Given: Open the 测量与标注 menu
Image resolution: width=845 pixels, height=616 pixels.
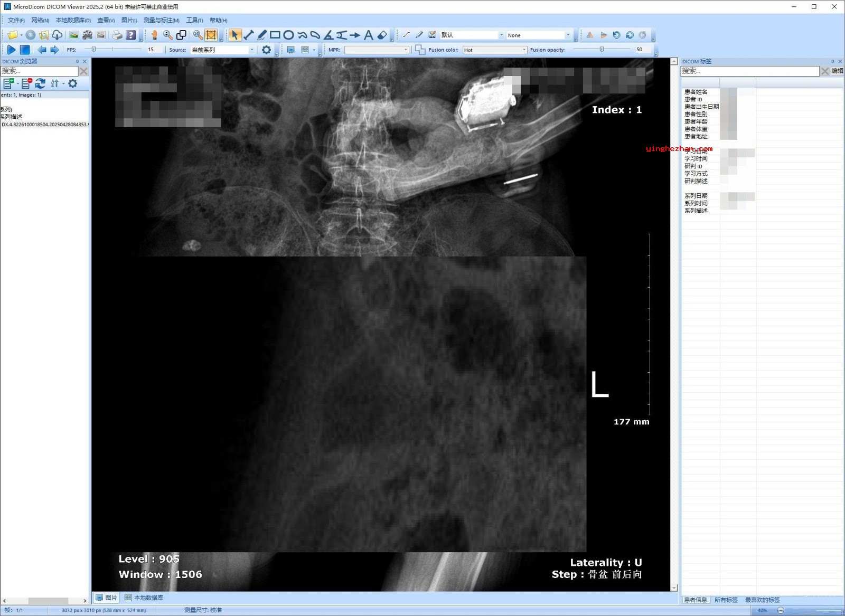Looking at the screenshot, I should pos(161,21).
